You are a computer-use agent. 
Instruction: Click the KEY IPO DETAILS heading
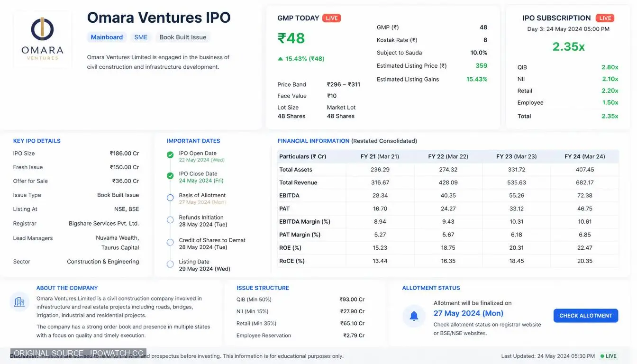37,141
